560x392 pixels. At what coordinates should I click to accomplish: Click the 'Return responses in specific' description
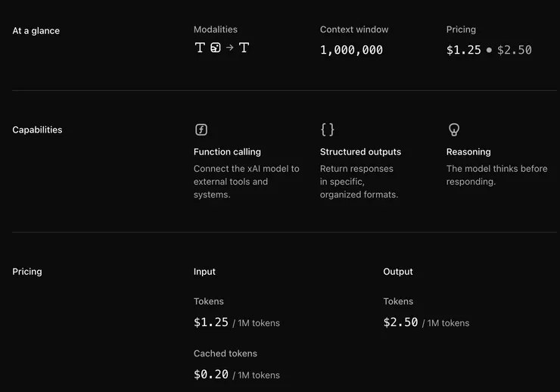click(359, 182)
